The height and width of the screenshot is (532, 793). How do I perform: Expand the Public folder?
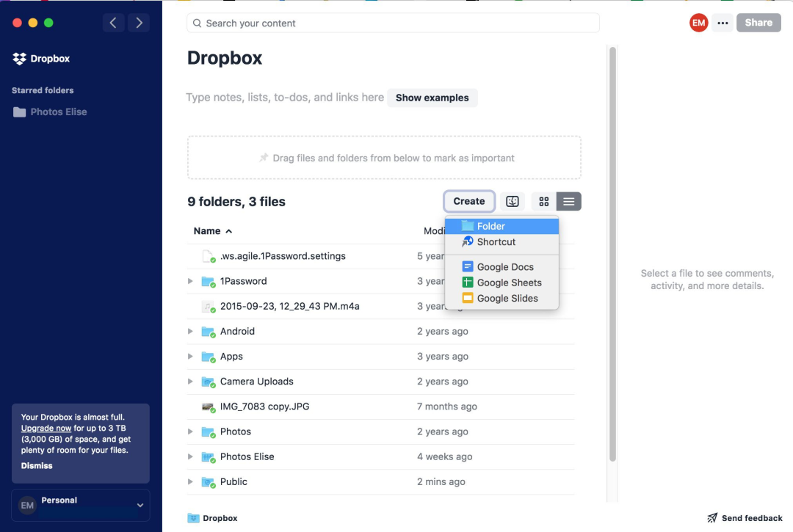pos(190,481)
